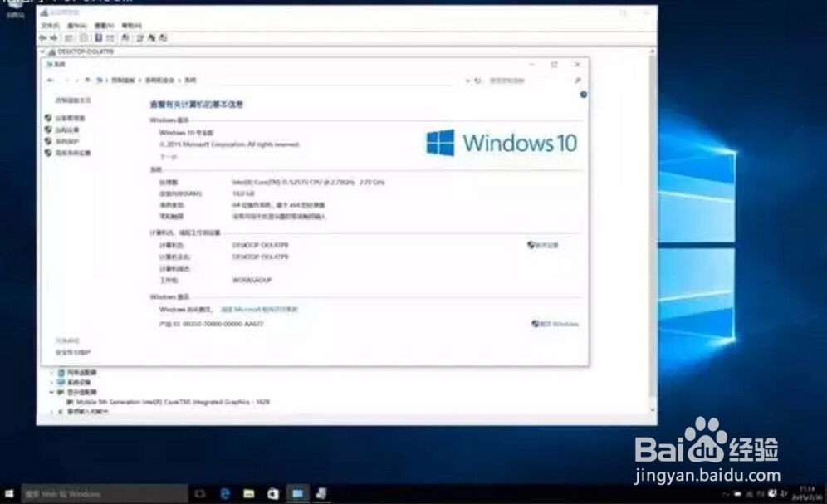The image size is (827, 504).
Task: Switch to the System window taskbar button
Action: [297, 494]
